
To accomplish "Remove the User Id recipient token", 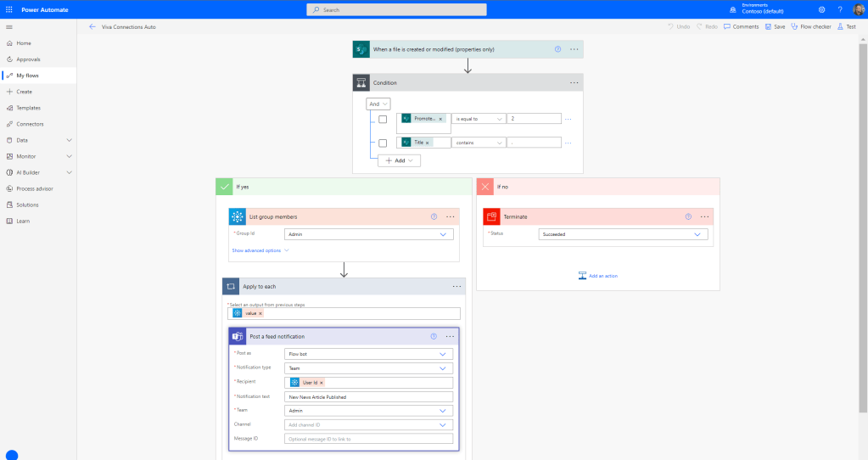I will coord(322,383).
